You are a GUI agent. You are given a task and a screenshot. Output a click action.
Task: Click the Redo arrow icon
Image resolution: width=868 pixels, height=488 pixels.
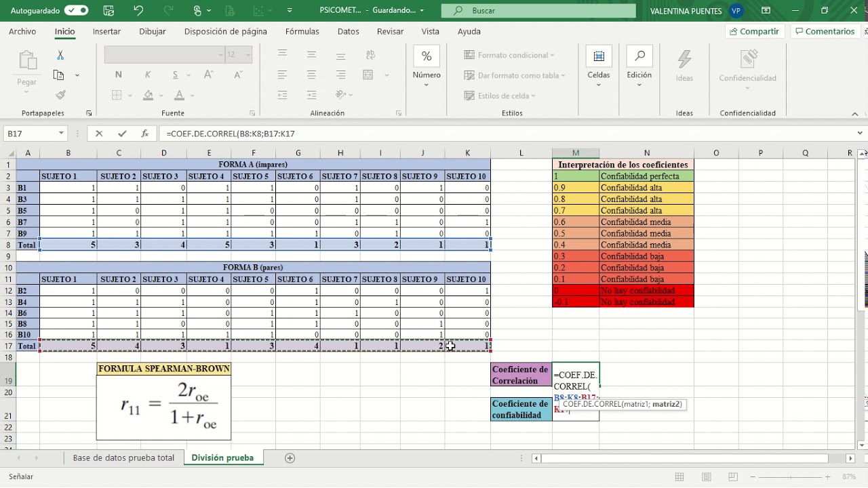tap(169, 10)
